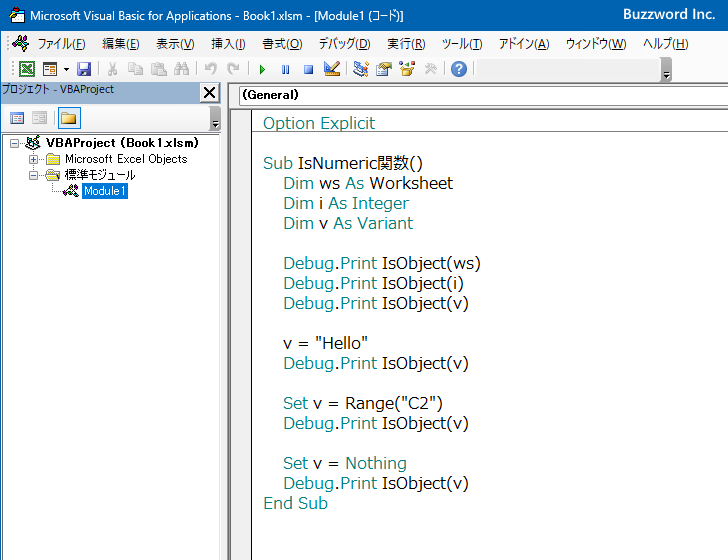
Task: Click the Copy toolbar icon
Action: (135, 69)
